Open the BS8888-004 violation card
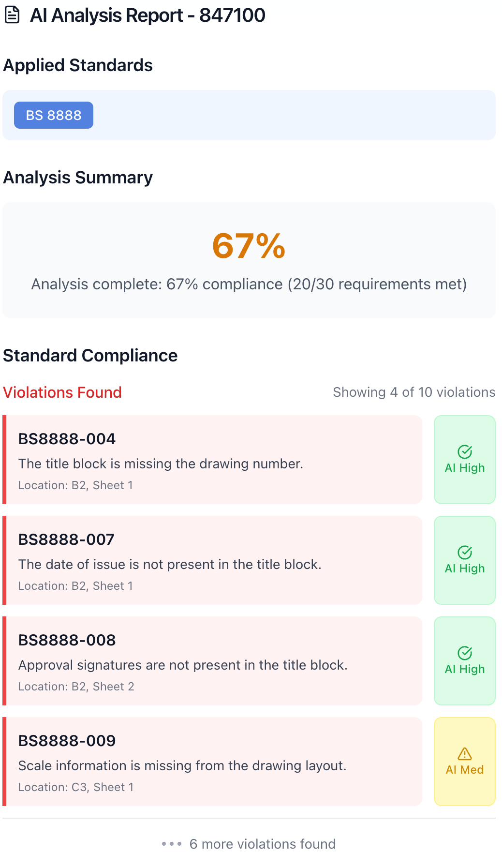The height and width of the screenshot is (868, 502). [x=213, y=460]
